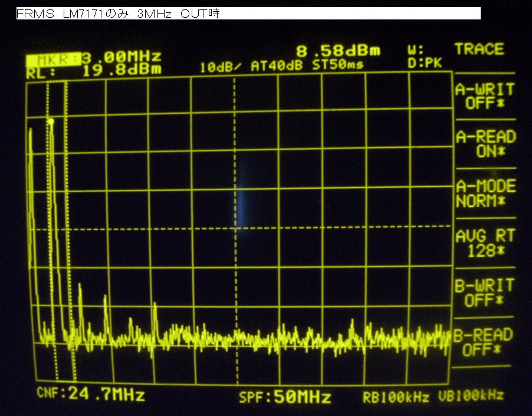Toggle the A-WRIT OFF softkey
This screenshot has height=416, width=532.
484,96
